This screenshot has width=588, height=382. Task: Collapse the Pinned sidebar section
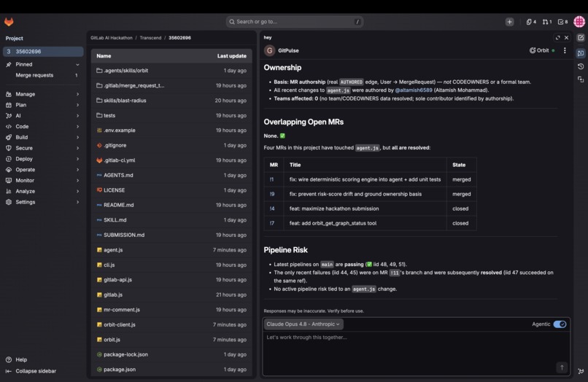pos(43,64)
